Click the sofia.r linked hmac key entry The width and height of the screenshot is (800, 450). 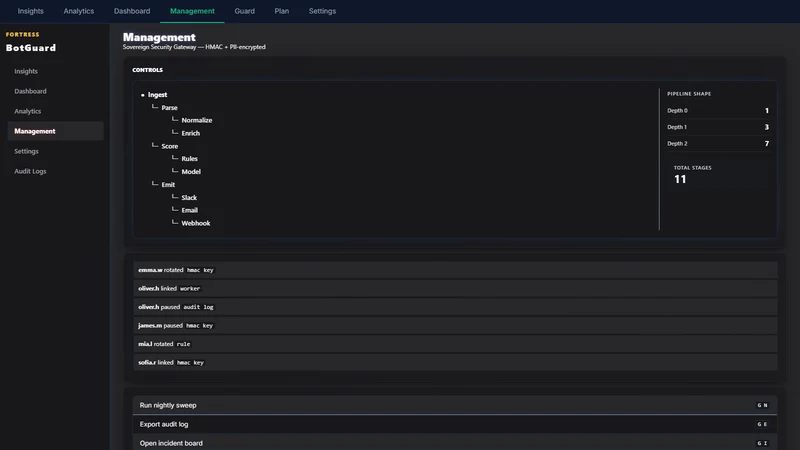(x=455, y=362)
